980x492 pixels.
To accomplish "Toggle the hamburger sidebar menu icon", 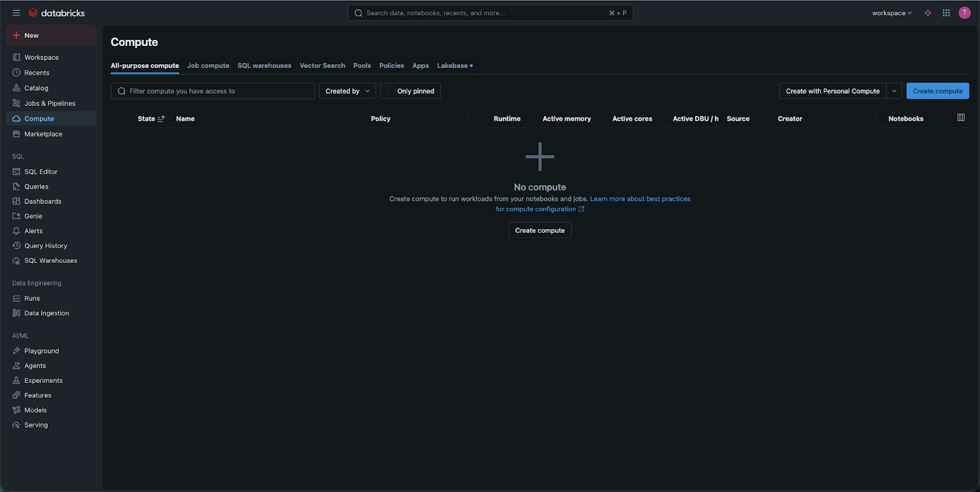I will 16,13.
